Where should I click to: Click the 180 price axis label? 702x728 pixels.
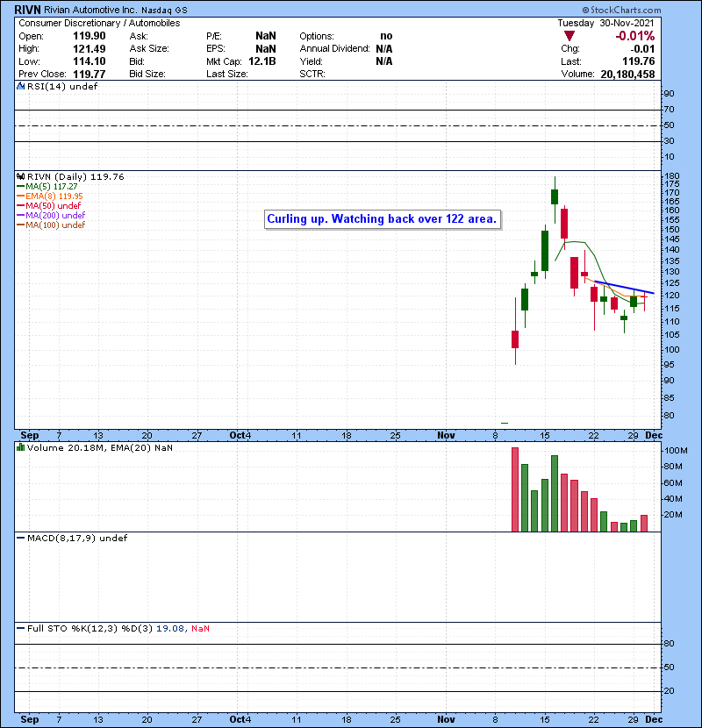tap(672, 176)
